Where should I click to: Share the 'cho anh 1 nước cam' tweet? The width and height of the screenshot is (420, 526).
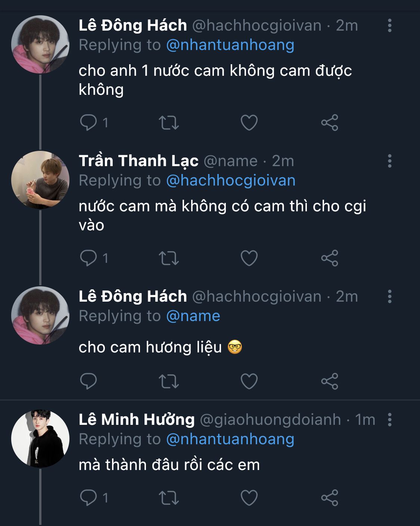point(329,122)
